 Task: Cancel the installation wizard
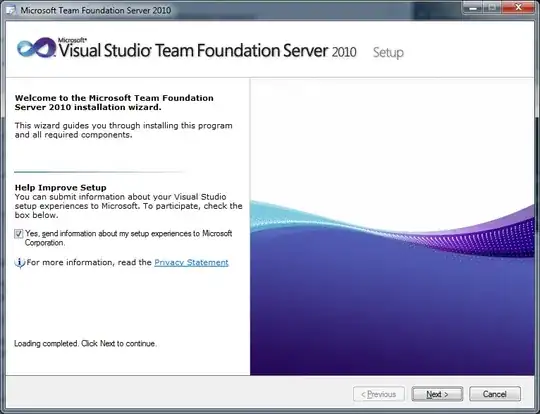[x=495, y=394]
